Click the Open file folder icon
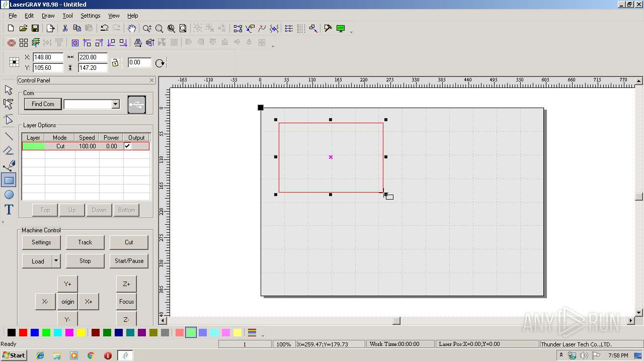Screen dimensions: 644x362 pos(23,29)
